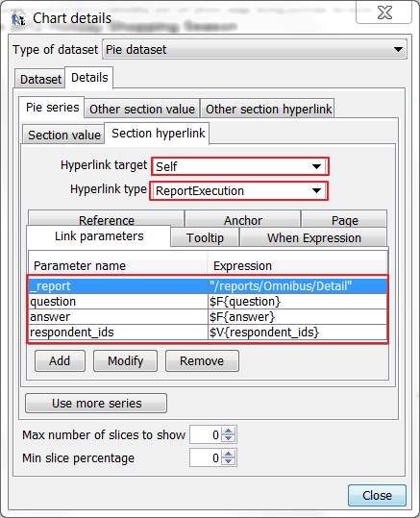Click the Add parameter button

tap(60, 360)
